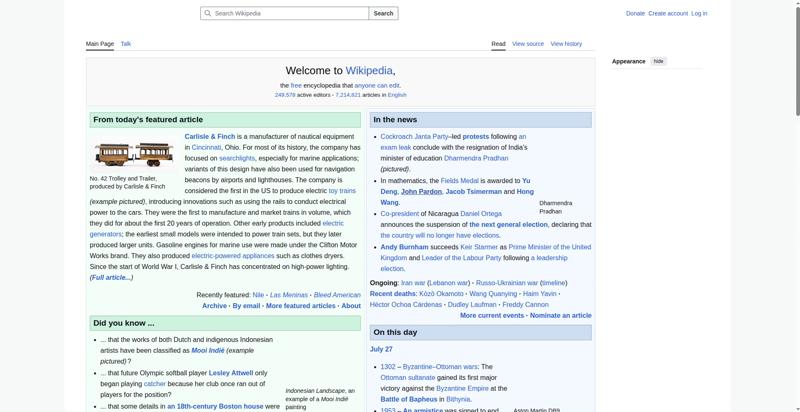This screenshot has width=800, height=412.
Task: Open the Russo-Ukrainian war link
Action: 507,283
